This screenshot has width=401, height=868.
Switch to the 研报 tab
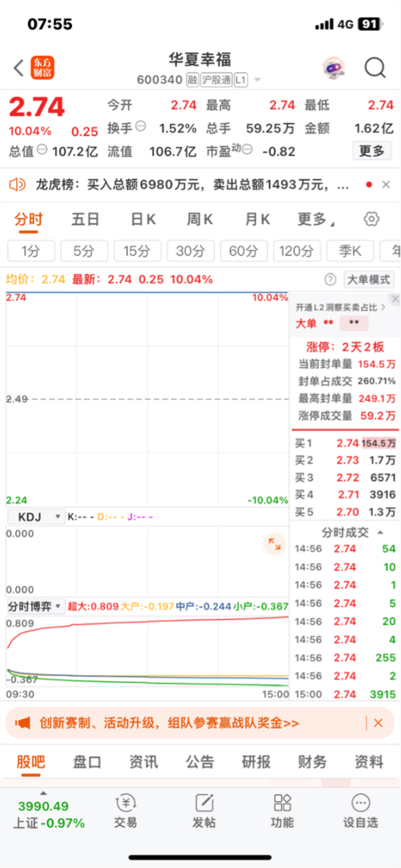256,762
